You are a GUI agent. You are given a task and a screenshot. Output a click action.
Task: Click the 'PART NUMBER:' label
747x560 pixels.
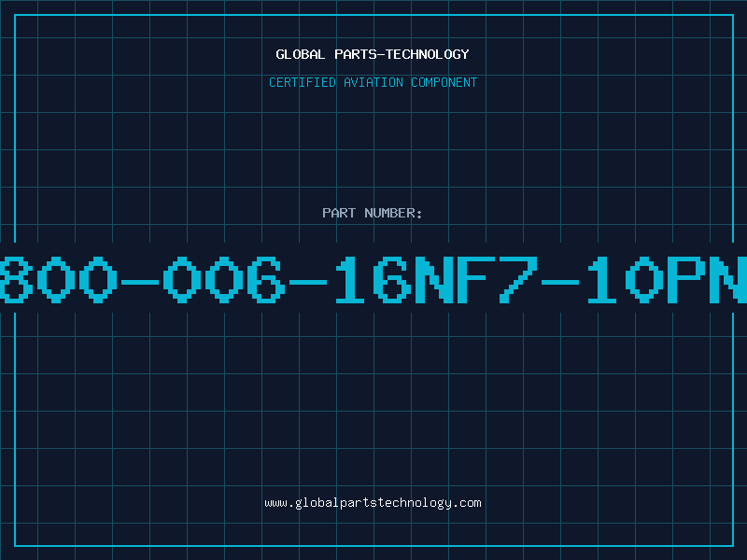(372, 213)
